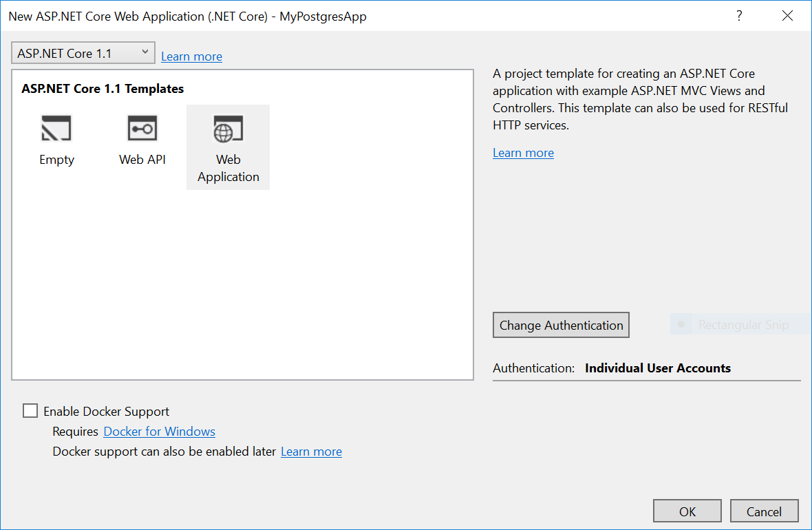This screenshot has height=530, width=812.
Task: Cancel the new project dialog
Action: (x=764, y=511)
